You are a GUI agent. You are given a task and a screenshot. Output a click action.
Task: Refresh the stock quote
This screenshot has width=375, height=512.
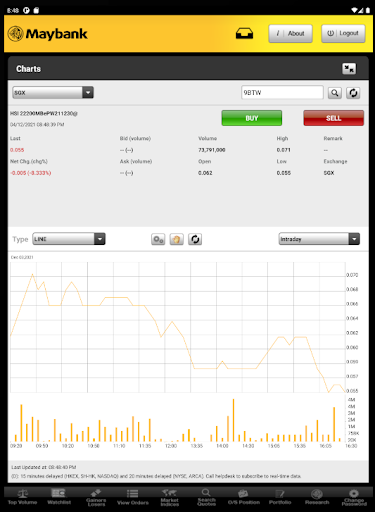353,93
